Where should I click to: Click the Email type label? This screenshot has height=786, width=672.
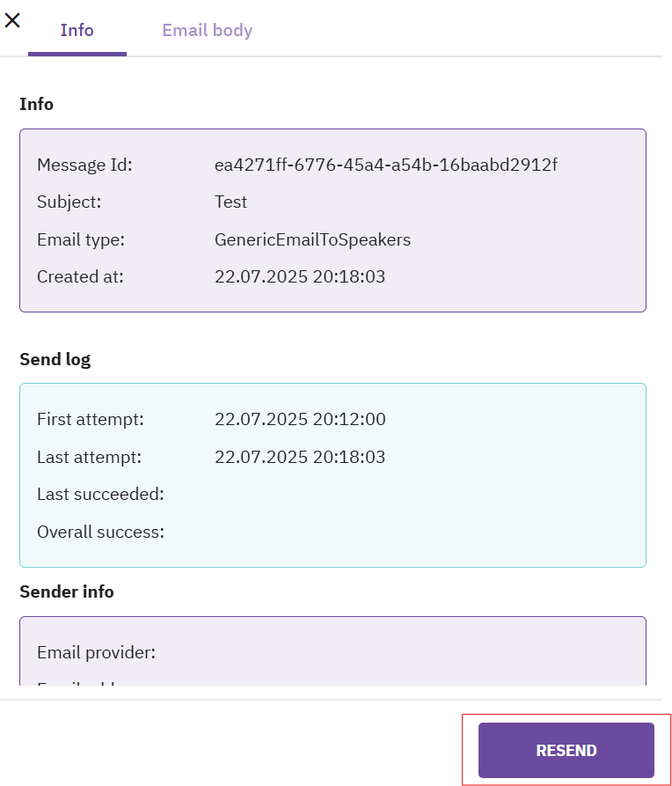pos(81,239)
